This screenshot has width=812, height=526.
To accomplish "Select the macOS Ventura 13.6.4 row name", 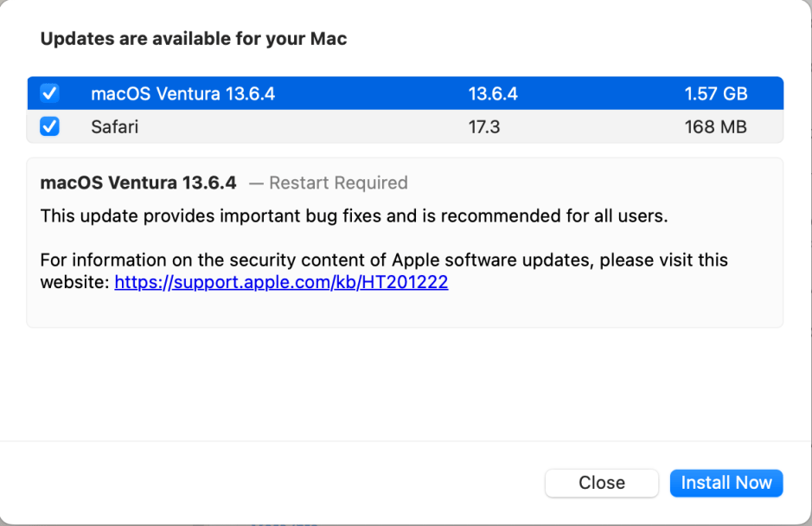I will pyautogui.click(x=182, y=93).
